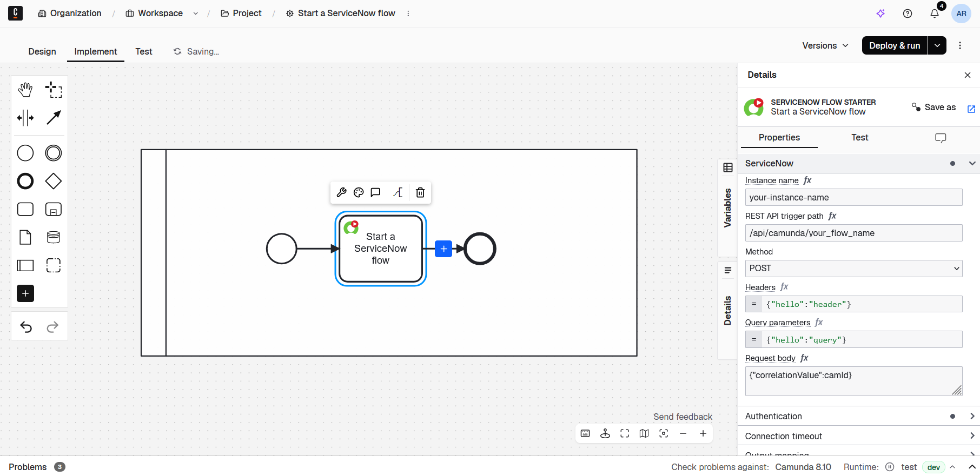Expand the Authentication section
The height and width of the screenshot is (476, 980).
point(859,416)
